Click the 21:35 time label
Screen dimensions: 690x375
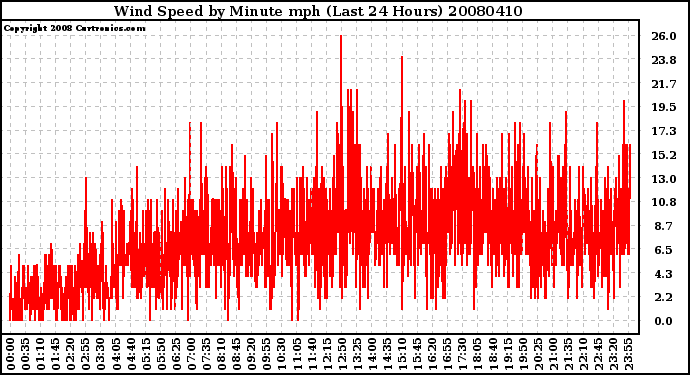568,354
